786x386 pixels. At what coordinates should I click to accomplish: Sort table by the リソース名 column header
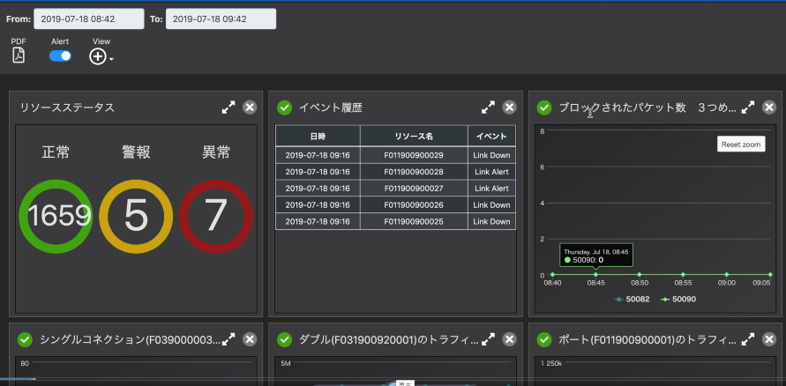pos(414,136)
